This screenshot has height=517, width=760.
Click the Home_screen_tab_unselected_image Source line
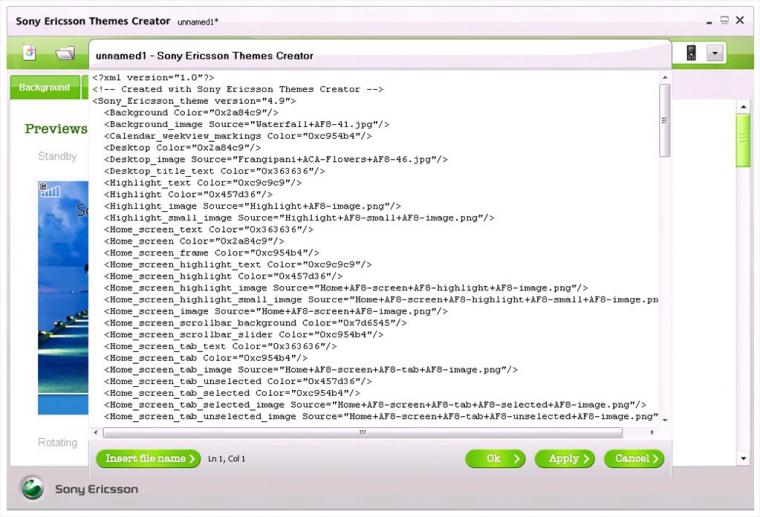coord(381,416)
